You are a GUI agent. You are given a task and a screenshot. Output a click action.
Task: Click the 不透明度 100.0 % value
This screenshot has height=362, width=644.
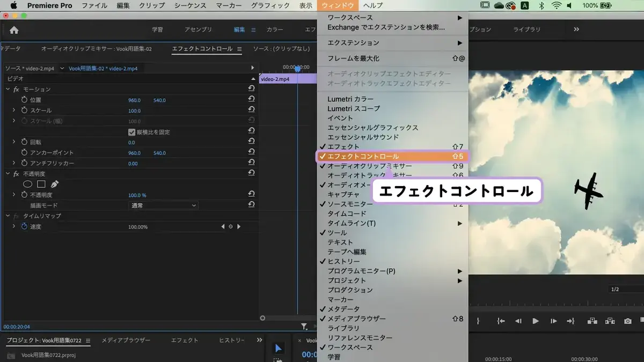(137, 195)
